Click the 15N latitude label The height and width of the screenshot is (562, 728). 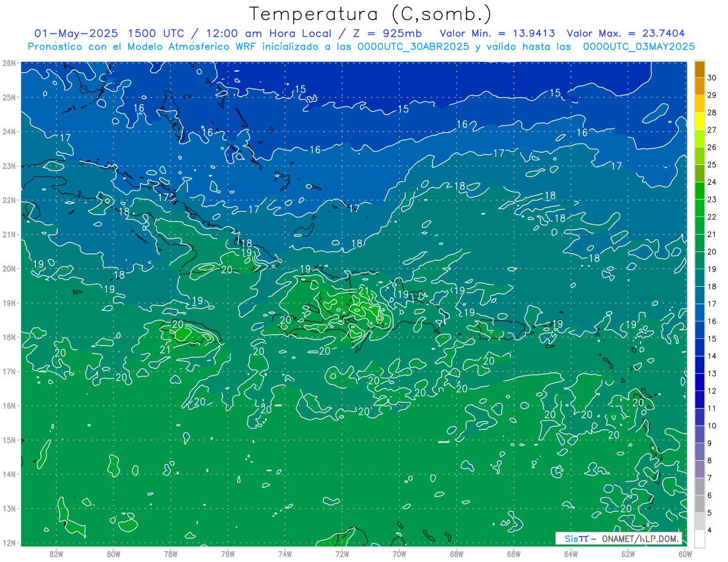click(x=8, y=440)
